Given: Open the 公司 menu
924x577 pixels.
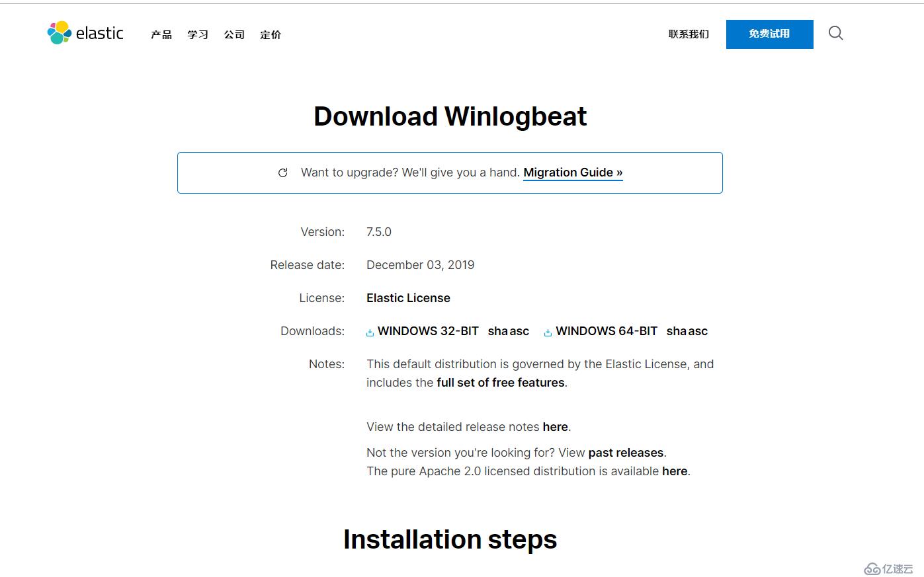Looking at the screenshot, I should click(234, 34).
